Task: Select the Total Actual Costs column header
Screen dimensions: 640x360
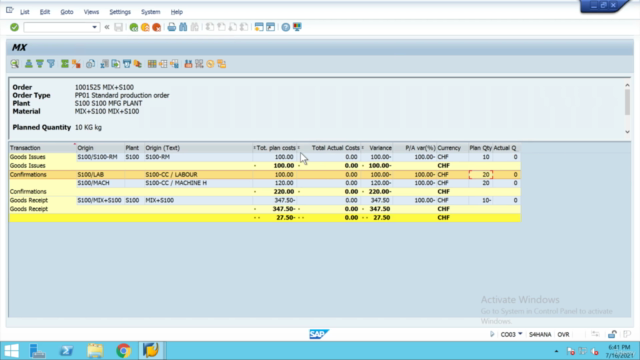Action: click(x=329, y=148)
